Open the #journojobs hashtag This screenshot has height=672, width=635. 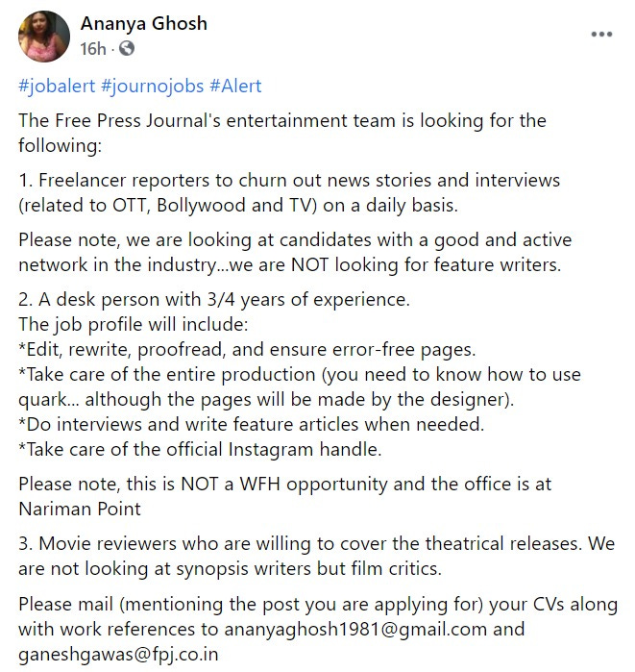tap(152, 86)
